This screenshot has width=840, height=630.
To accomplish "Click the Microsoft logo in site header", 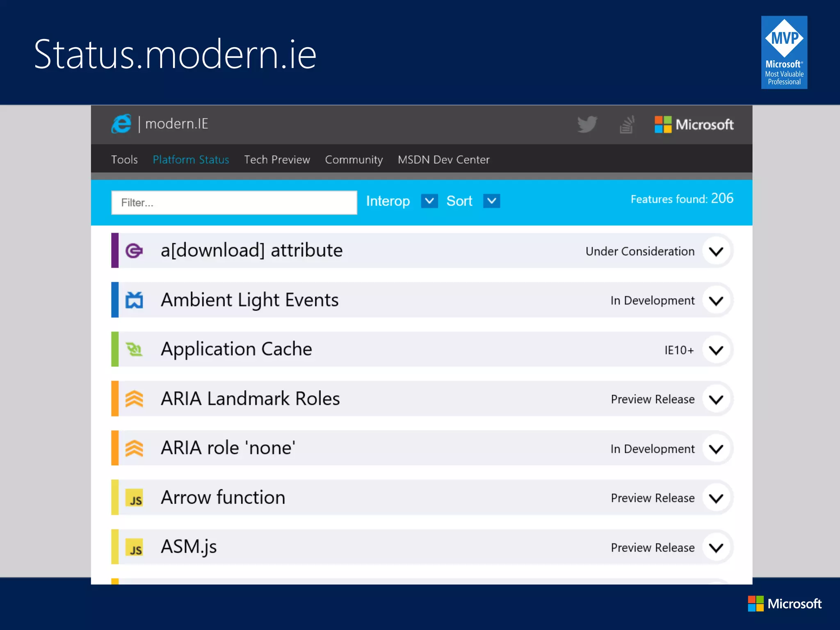I will point(694,124).
